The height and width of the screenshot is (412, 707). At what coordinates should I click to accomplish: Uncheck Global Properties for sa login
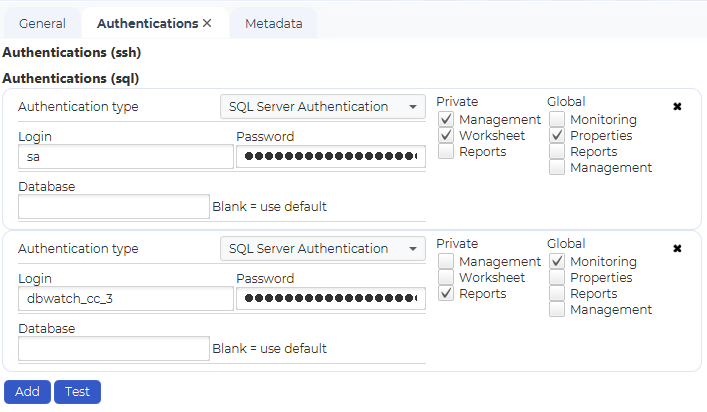[x=557, y=136]
